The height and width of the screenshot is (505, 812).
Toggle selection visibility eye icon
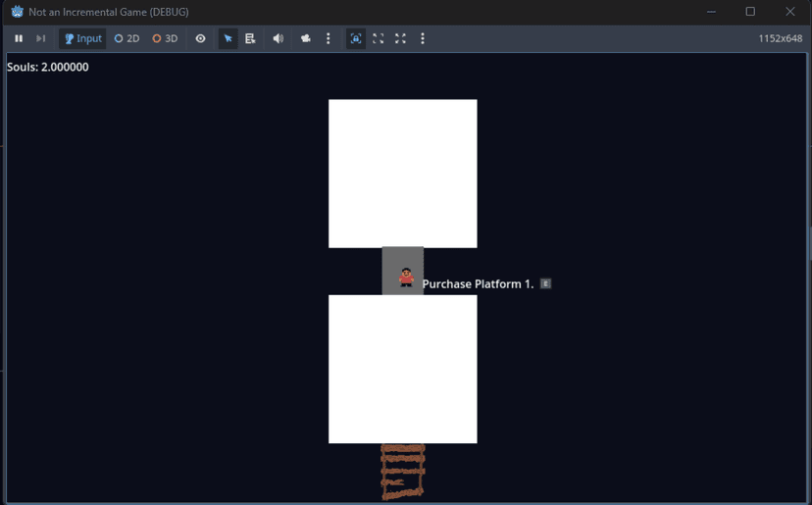tap(201, 39)
